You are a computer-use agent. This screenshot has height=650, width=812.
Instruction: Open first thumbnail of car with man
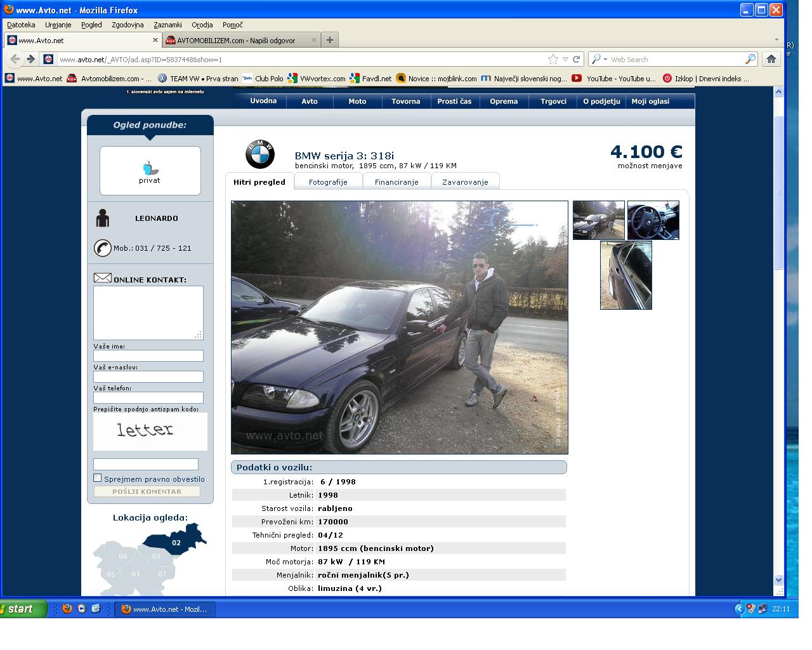tap(599, 220)
